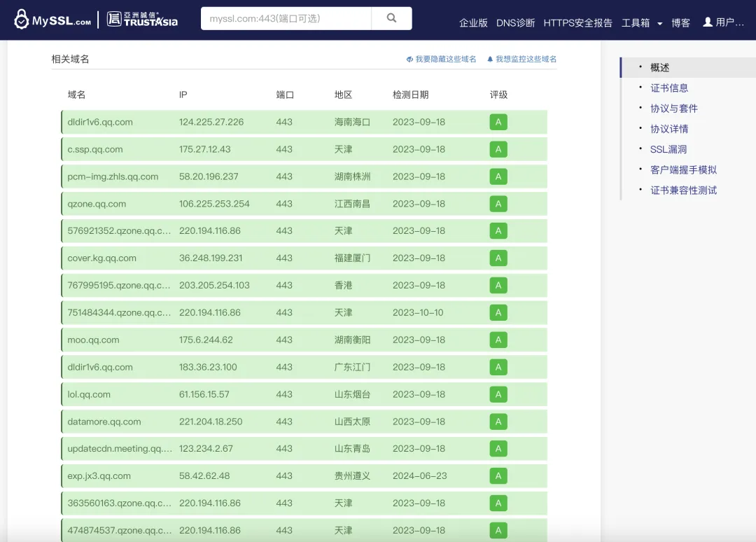Image resolution: width=756 pixels, height=542 pixels.
Task: Click the 福建厦门 region cell
Action: [352, 258]
